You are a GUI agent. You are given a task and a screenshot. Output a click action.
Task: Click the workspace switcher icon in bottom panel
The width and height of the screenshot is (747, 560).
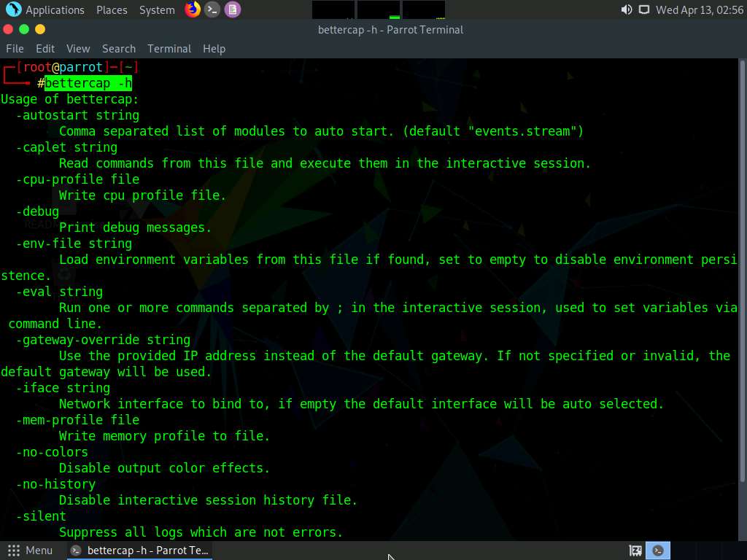click(635, 551)
